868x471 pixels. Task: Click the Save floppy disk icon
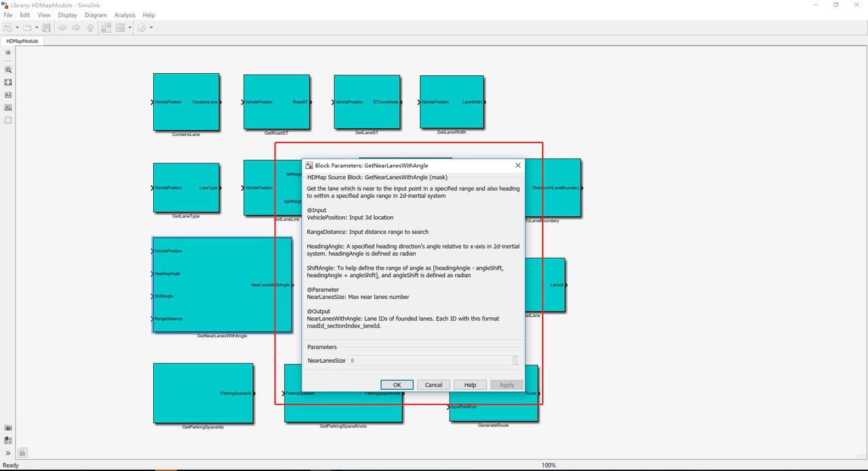click(46, 28)
